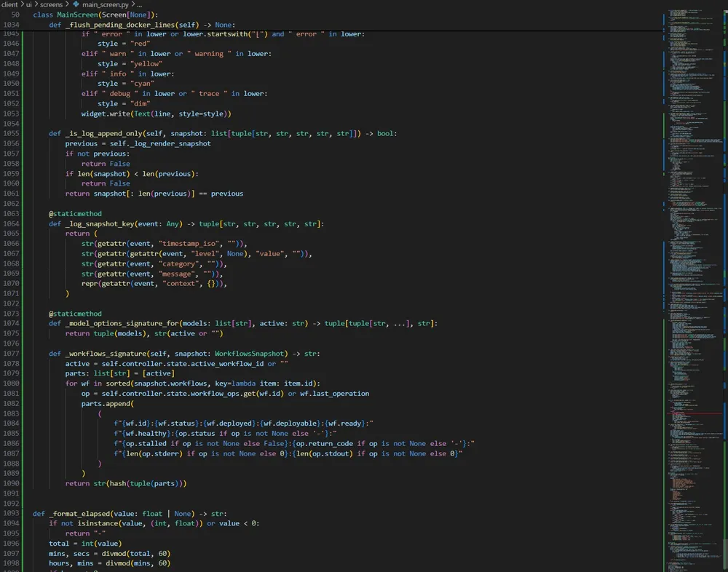Viewport: 728px width, 572px height.
Task: Click the @staticmethod decorator above _log_snapshot_key
Action: tap(75, 214)
